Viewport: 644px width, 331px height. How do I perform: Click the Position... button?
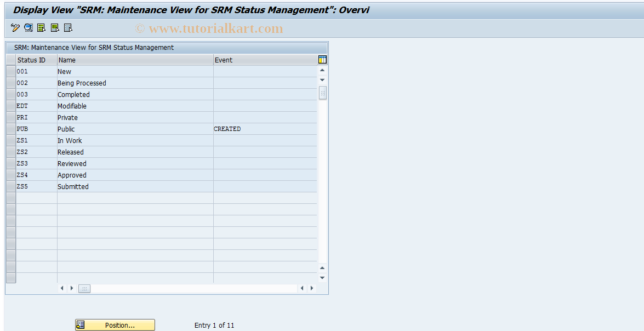115,325
